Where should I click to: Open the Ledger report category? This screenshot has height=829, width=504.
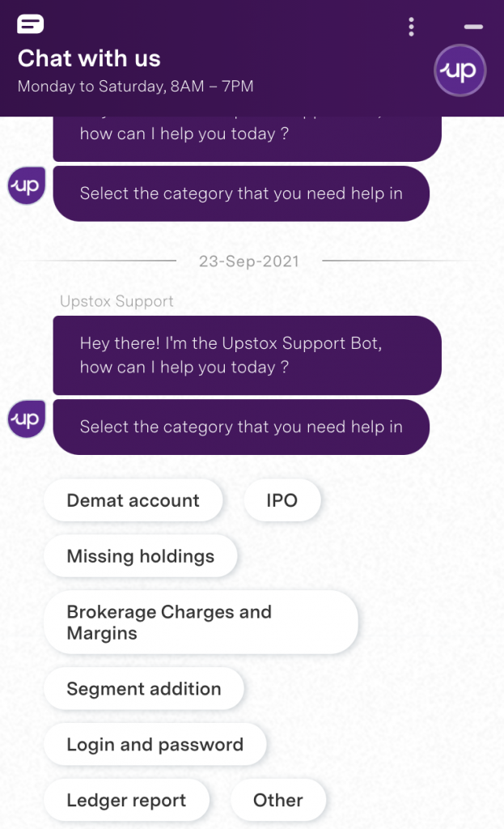(x=126, y=800)
